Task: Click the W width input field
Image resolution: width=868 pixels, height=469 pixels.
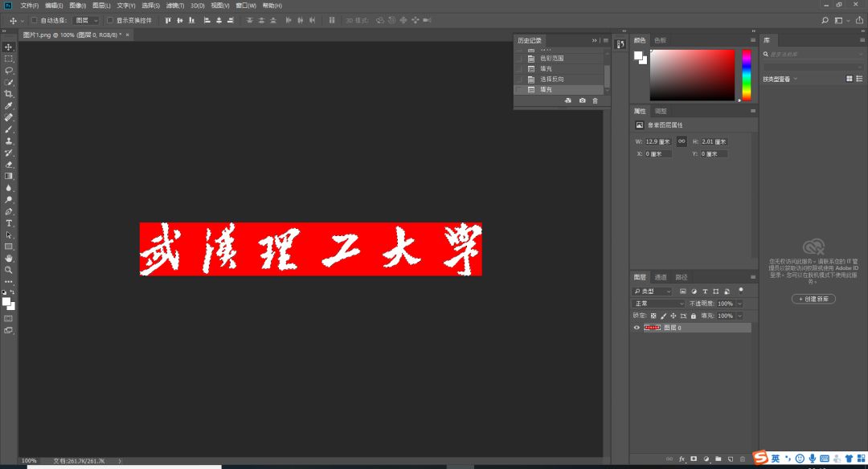Action: tap(658, 141)
